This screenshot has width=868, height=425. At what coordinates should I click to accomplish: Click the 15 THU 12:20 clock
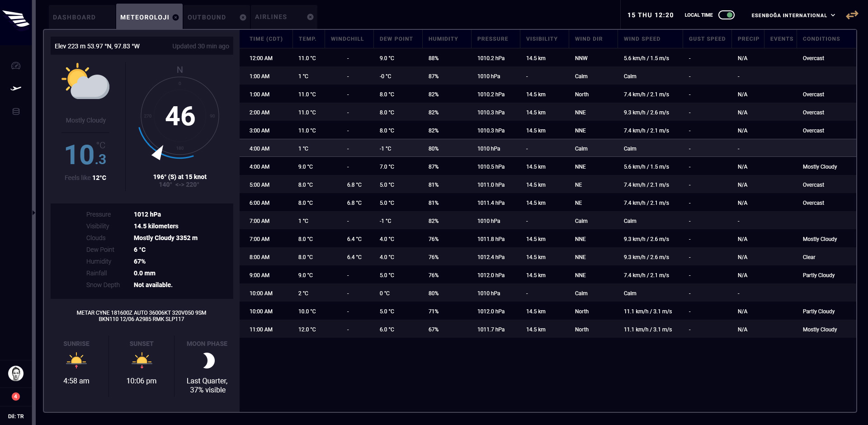(x=651, y=15)
